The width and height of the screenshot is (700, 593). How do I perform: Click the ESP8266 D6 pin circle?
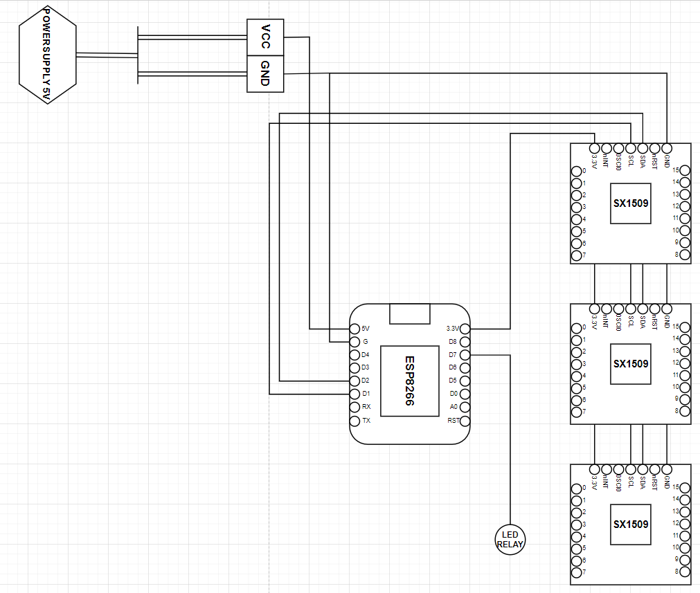point(465,367)
